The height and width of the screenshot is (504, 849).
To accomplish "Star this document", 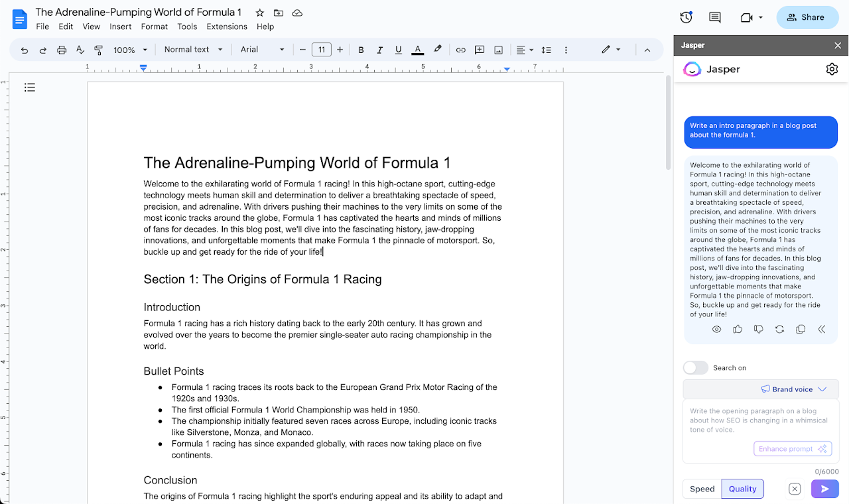I will pos(260,13).
